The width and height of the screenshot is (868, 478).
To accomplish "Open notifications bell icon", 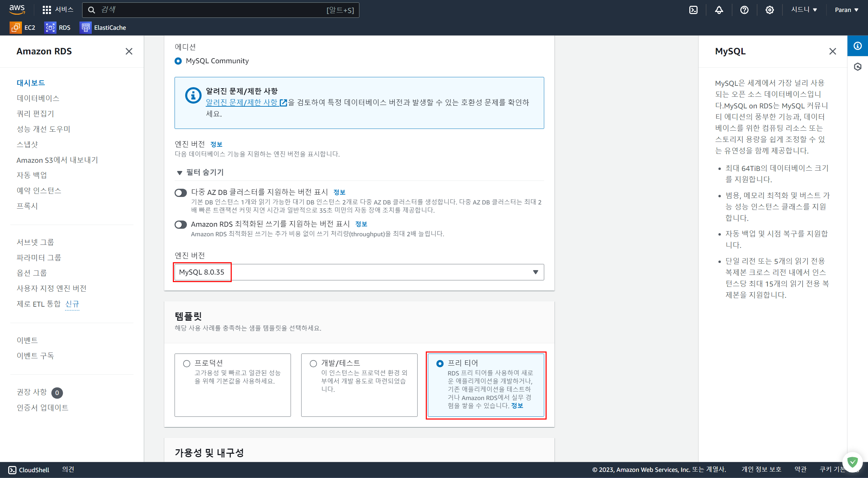I will (719, 10).
